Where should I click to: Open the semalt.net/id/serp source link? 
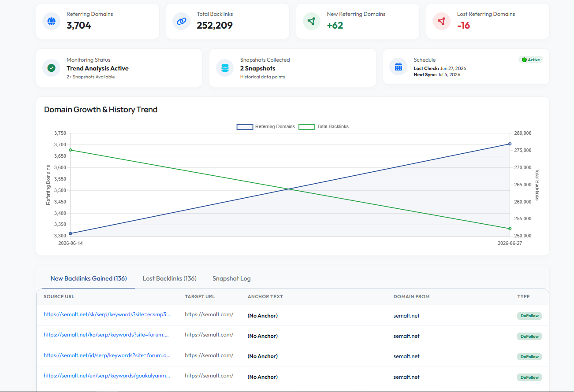pyautogui.click(x=107, y=355)
